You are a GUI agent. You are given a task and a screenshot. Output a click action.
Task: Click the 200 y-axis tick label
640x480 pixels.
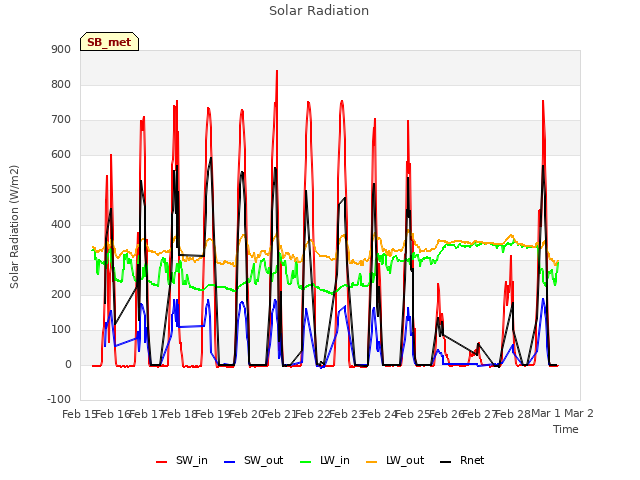tap(61, 294)
